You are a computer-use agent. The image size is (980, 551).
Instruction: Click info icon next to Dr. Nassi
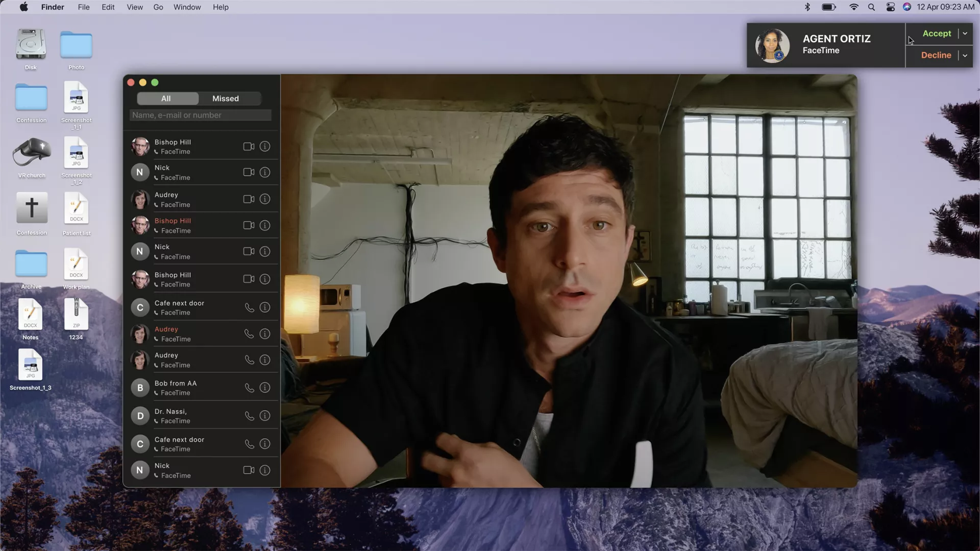click(264, 416)
